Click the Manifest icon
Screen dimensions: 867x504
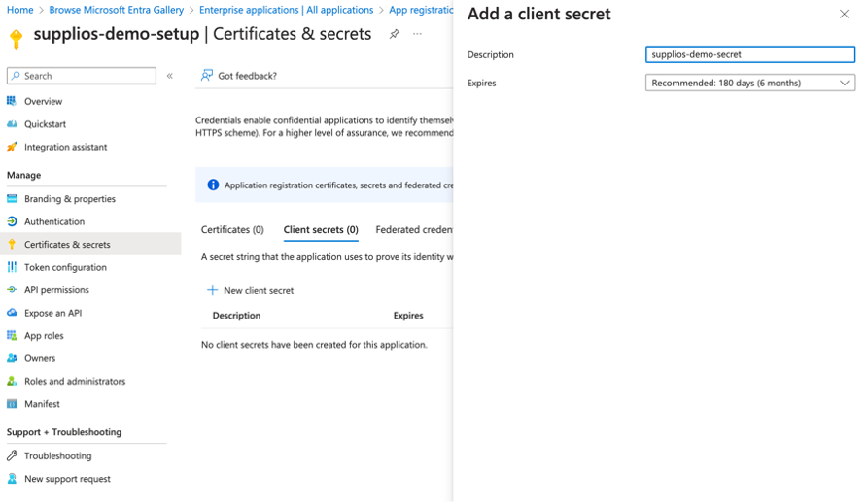coord(12,404)
